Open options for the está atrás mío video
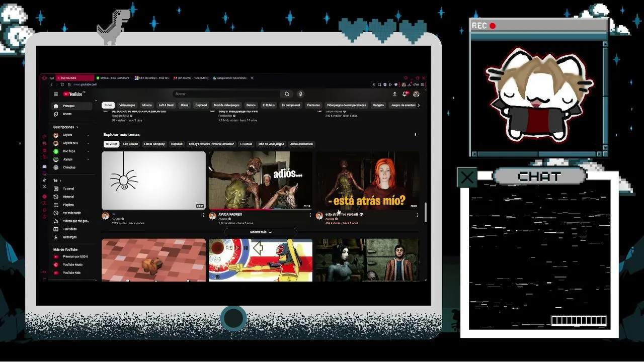Viewport: 644px width, 362px height. pyautogui.click(x=417, y=215)
